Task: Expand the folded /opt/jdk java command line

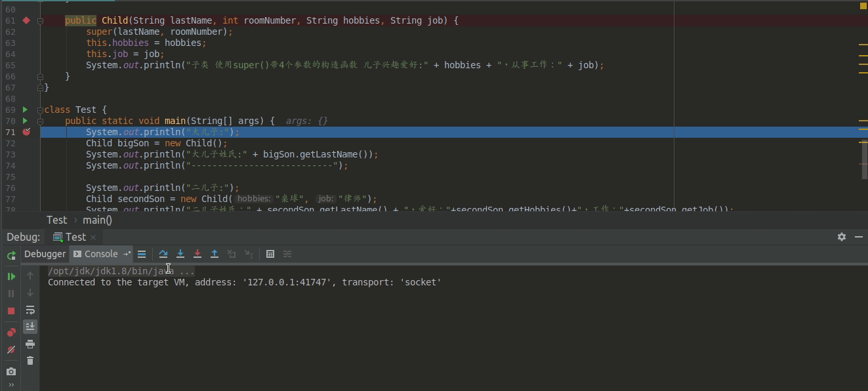Action: click(121, 271)
